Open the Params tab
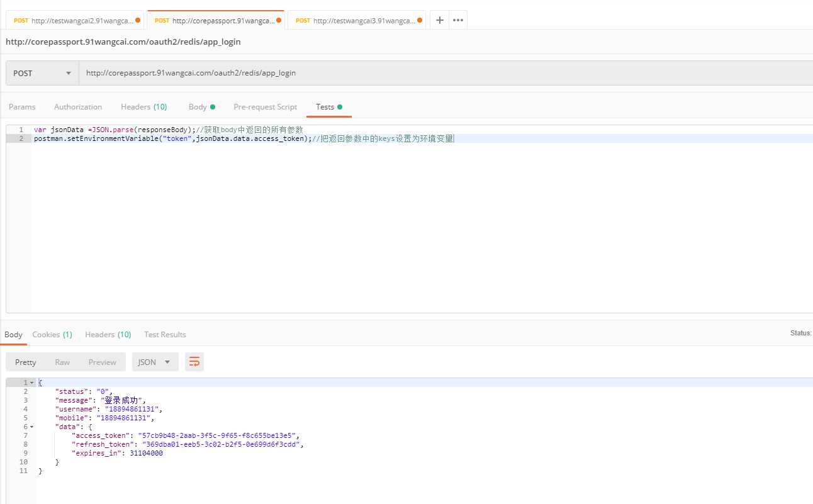The width and height of the screenshot is (813, 504). pyautogui.click(x=22, y=107)
